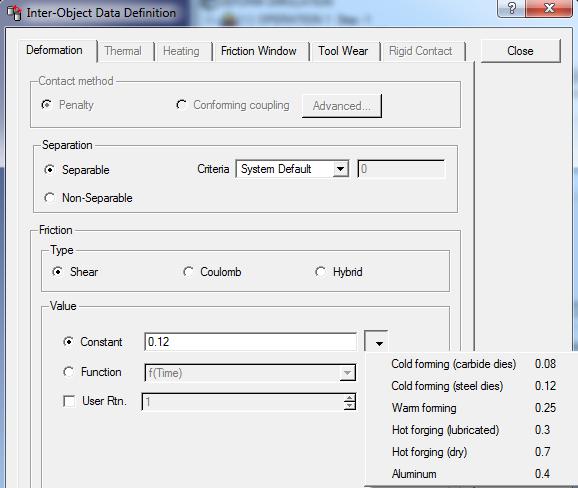The image size is (578, 488).
Task: Click the help question mark button
Action: 512,8
